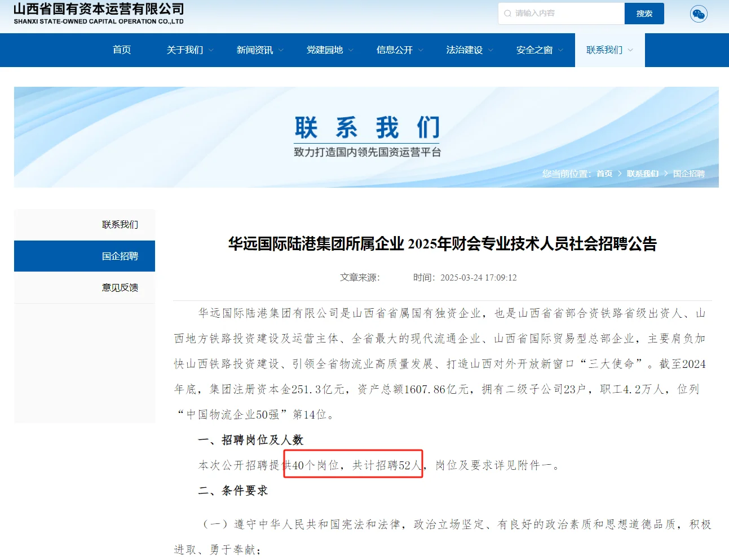Image resolution: width=729 pixels, height=560 pixels.
Task: Select 意见反馈 in the left sidebar
Action: point(85,288)
